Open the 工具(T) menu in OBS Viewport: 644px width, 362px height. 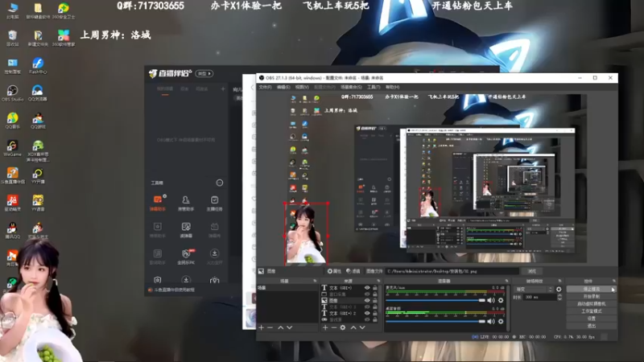(x=374, y=87)
